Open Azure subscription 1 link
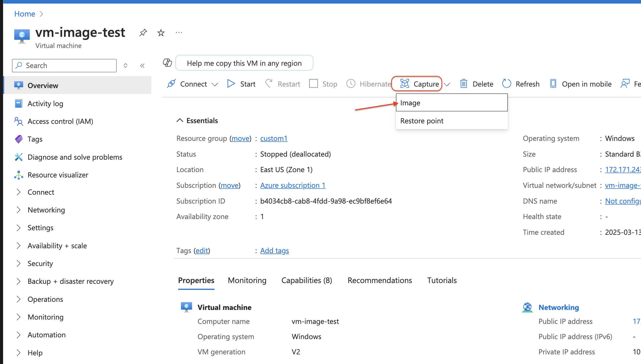Viewport: 641px width, 364px height. coord(293,185)
